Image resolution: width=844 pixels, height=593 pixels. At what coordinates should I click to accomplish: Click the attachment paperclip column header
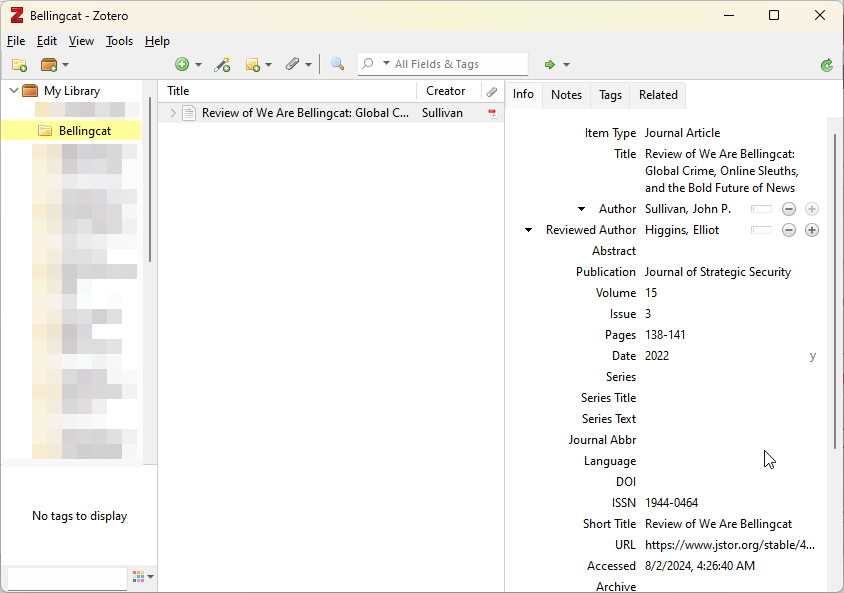[492, 91]
